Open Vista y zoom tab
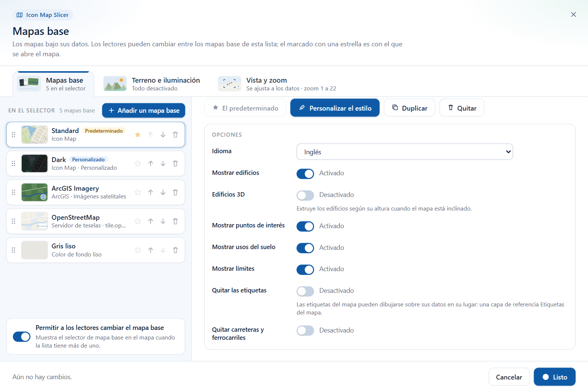The width and height of the screenshot is (588, 392). point(277,84)
